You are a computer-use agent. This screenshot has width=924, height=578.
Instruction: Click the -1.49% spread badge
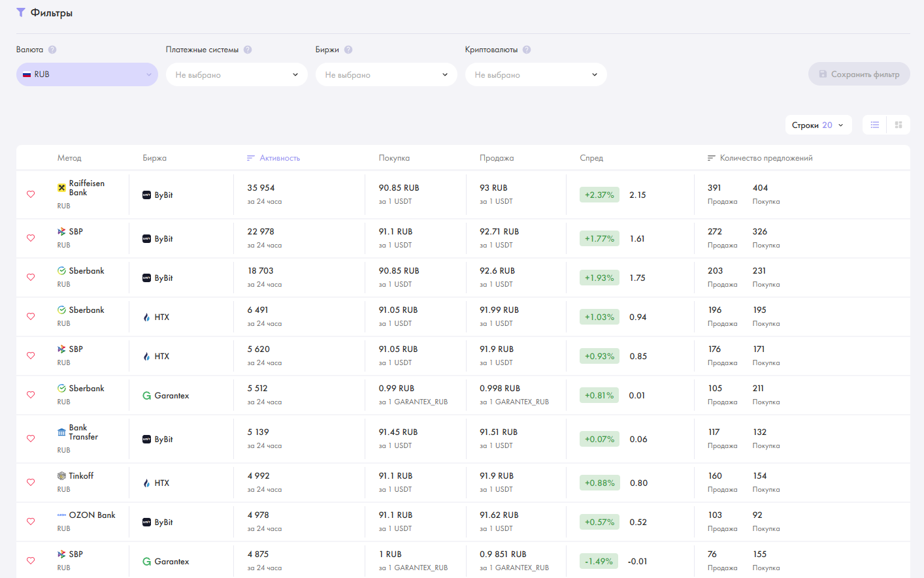[x=599, y=561]
